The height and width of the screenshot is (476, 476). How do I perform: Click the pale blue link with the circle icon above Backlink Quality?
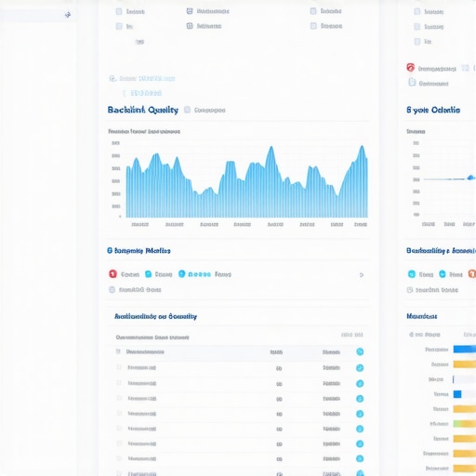142,78
